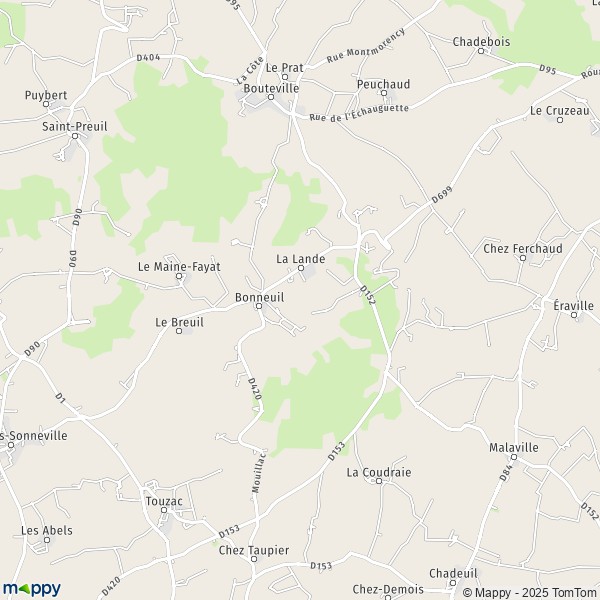
Task: Click the Puybert village marker
Action: coord(46,104)
